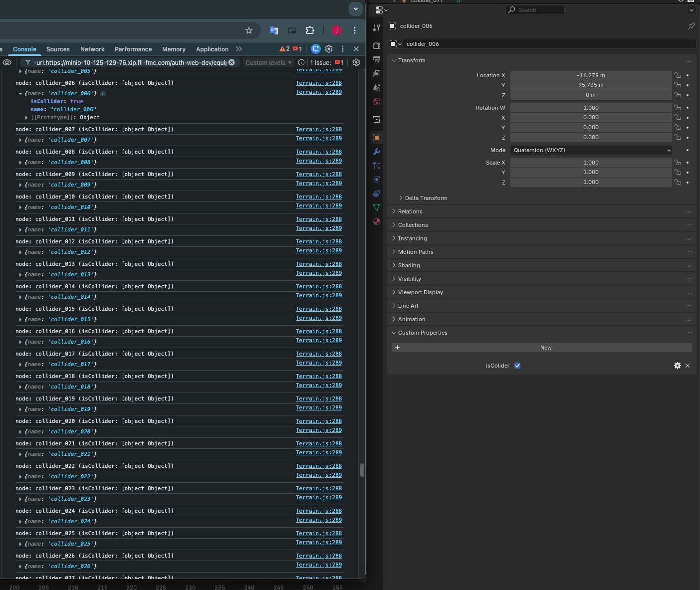This screenshot has width=700, height=590.
Task: Open the World properties tab
Action: coord(377,102)
